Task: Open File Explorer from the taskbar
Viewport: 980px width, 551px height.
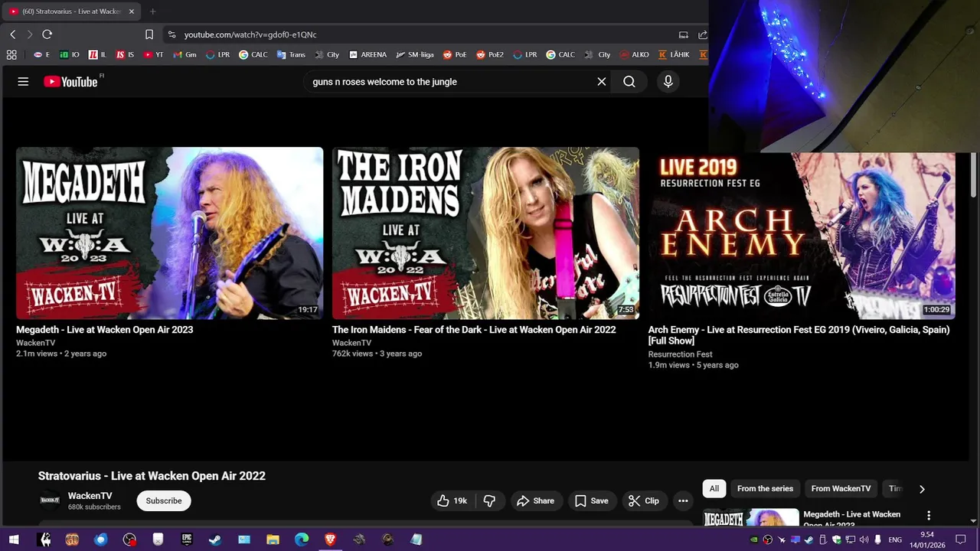Action: point(273,540)
